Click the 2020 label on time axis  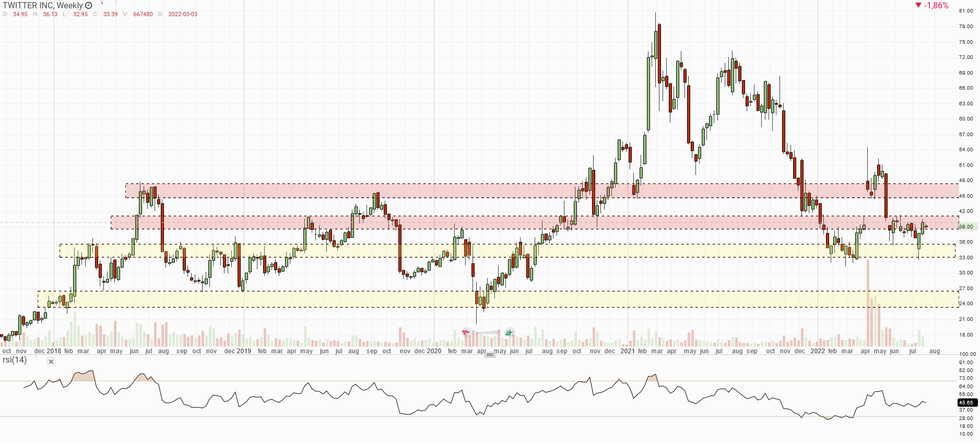pyautogui.click(x=434, y=351)
